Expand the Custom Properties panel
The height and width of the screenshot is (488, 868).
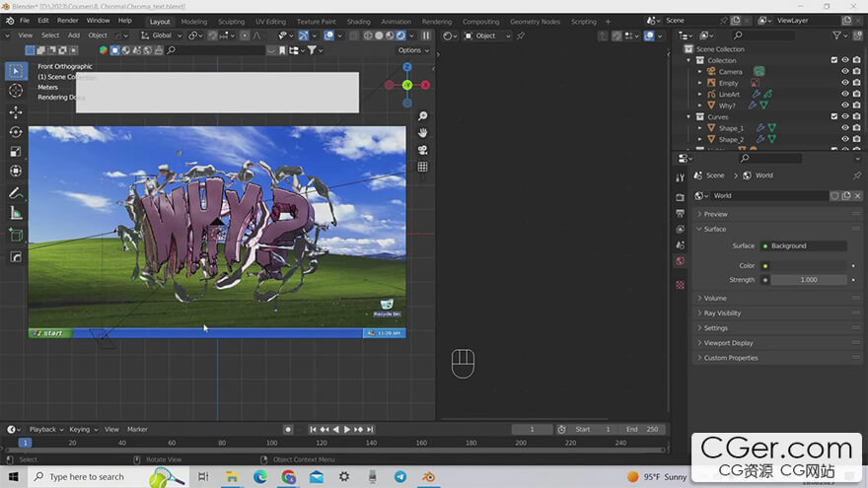pos(778,358)
